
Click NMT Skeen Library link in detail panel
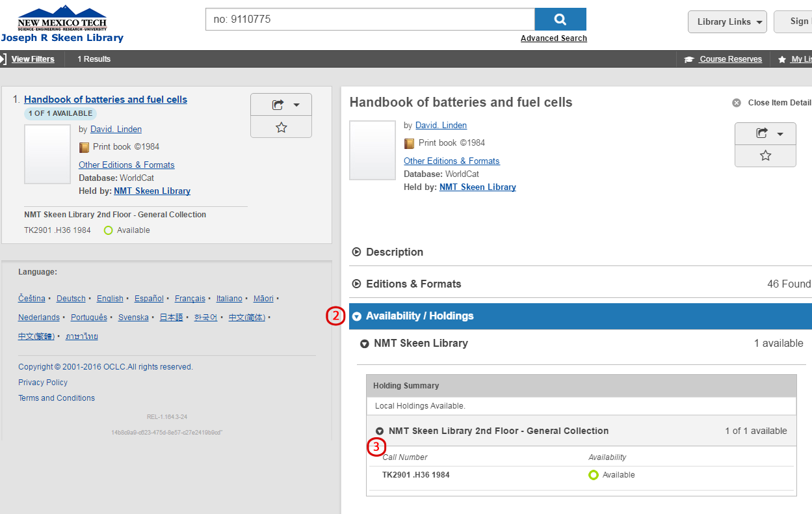pos(478,187)
